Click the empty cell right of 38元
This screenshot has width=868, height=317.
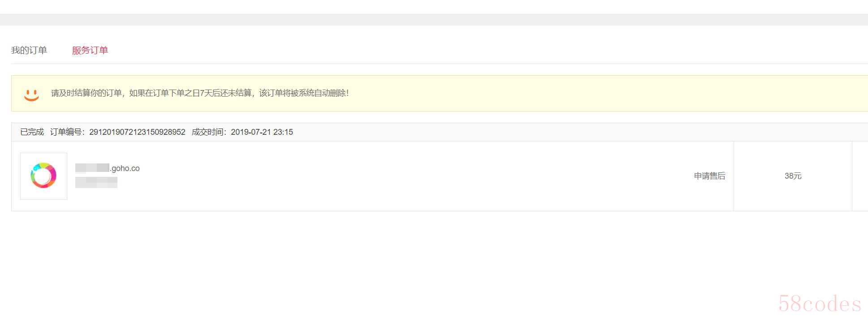tap(860, 176)
